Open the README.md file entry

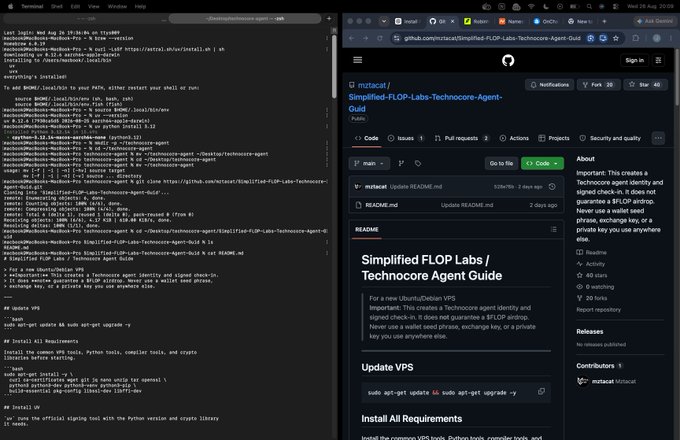click(x=381, y=205)
